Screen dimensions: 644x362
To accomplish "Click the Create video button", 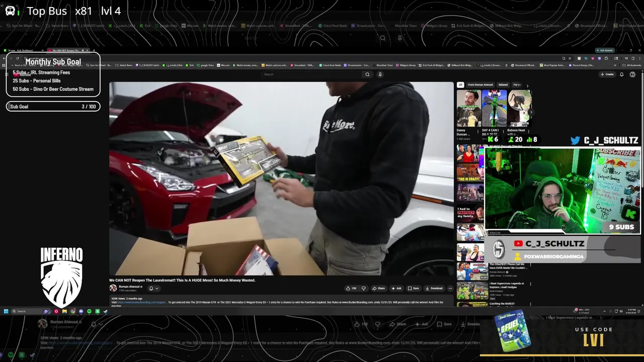I will click(607, 74).
